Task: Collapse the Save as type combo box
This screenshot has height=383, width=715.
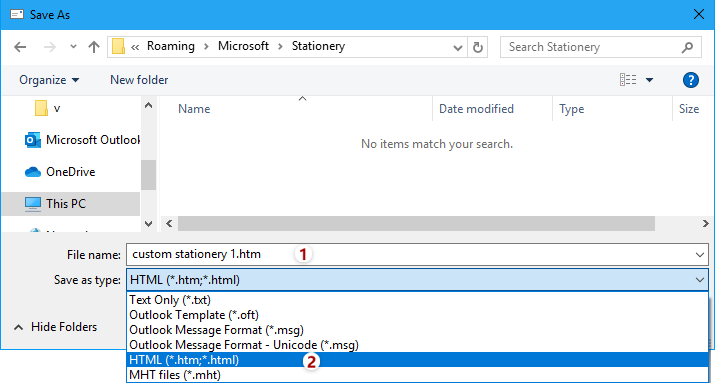Action: pos(417,280)
